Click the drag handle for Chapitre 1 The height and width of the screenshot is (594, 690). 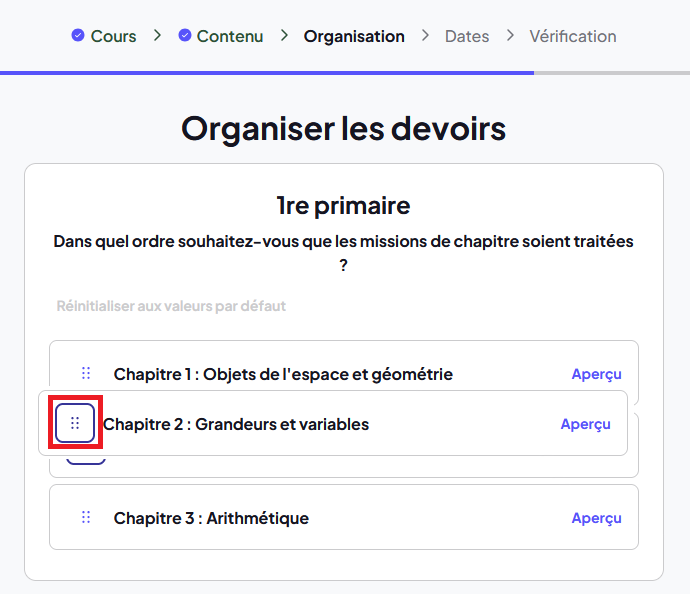[x=86, y=374]
